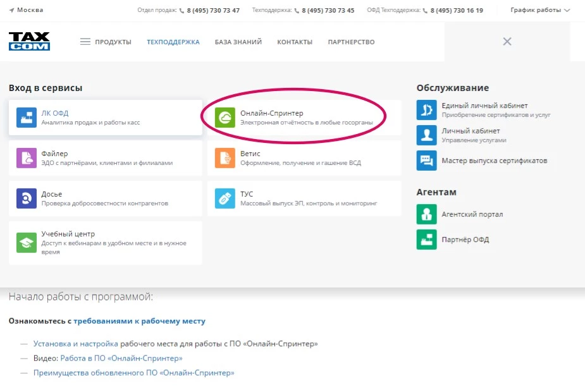Click the Личный кабинет person icon
The image size is (585, 392).
pos(426,135)
